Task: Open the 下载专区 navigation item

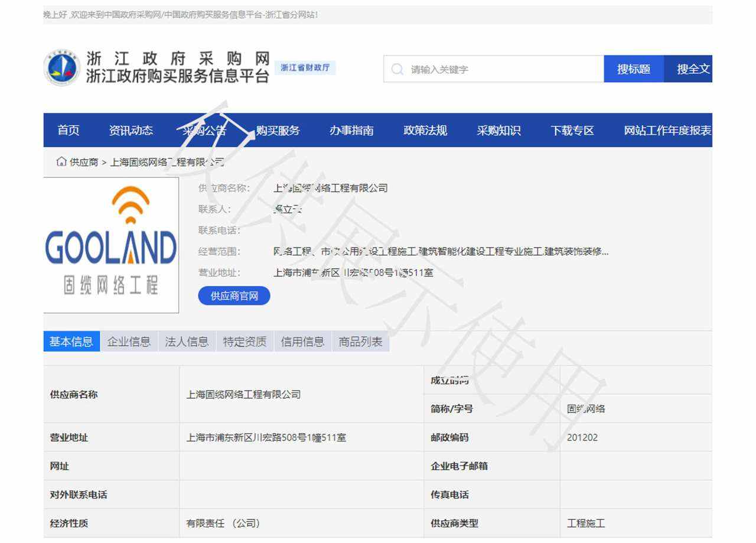Action: 572,131
